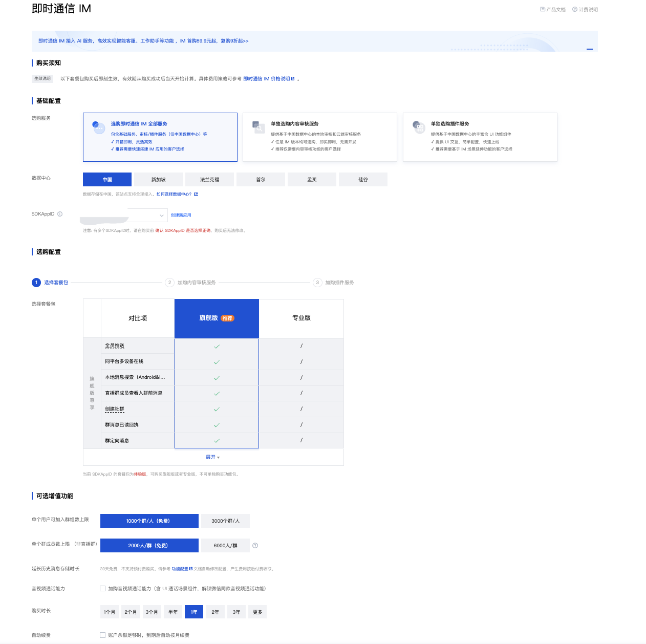
Task: Select the 中国 data center
Action: click(x=107, y=180)
